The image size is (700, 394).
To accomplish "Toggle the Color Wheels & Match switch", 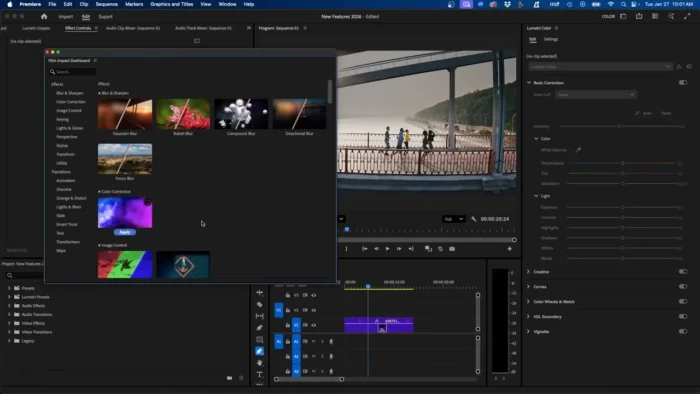I will click(683, 302).
